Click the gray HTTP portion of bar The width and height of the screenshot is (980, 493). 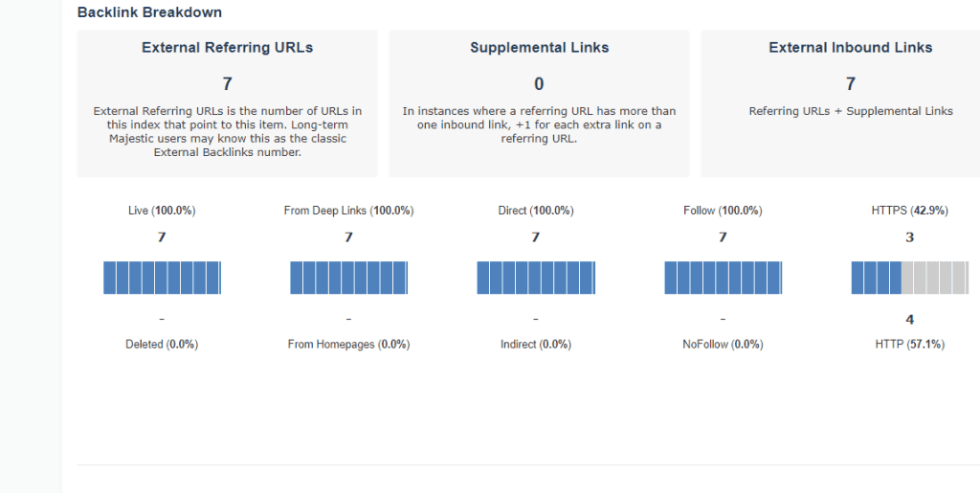point(935,278)
